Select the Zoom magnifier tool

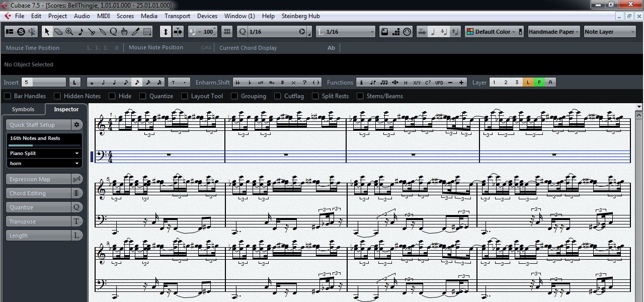tap(69, 32)
